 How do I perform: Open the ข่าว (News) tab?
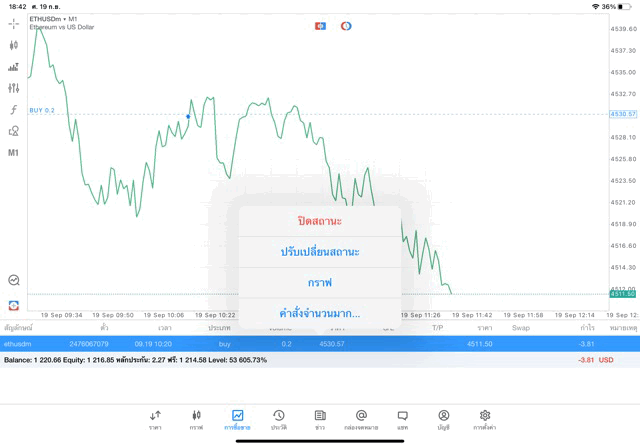click(x=320, y=419)
